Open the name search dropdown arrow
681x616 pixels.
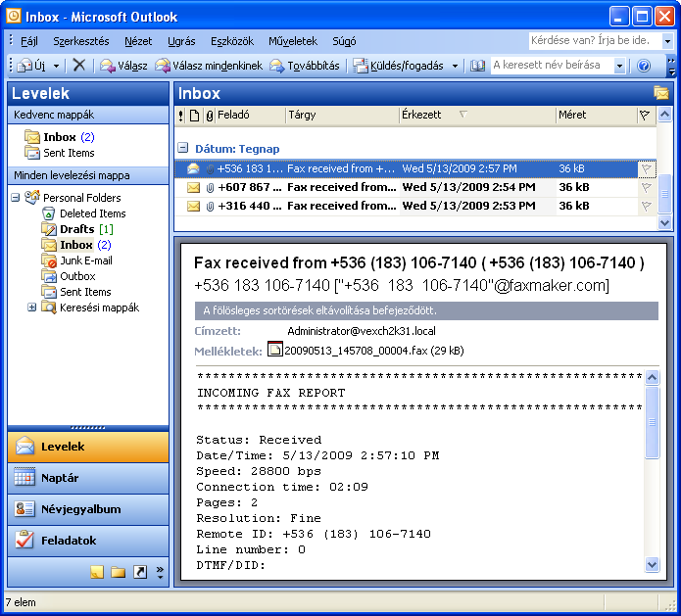coord(620,66)
